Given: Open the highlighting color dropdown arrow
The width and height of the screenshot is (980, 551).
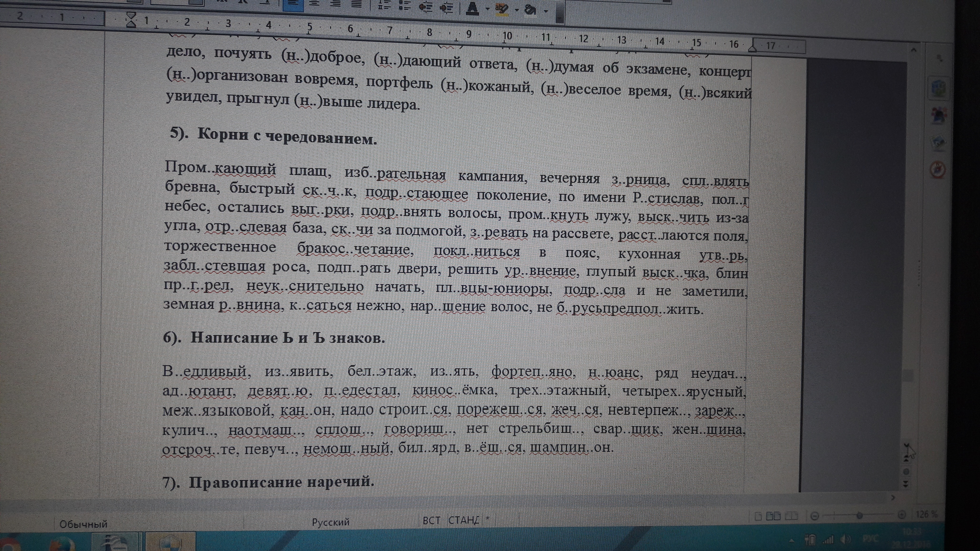Looking at the screenshot, I should pos(517,10).
